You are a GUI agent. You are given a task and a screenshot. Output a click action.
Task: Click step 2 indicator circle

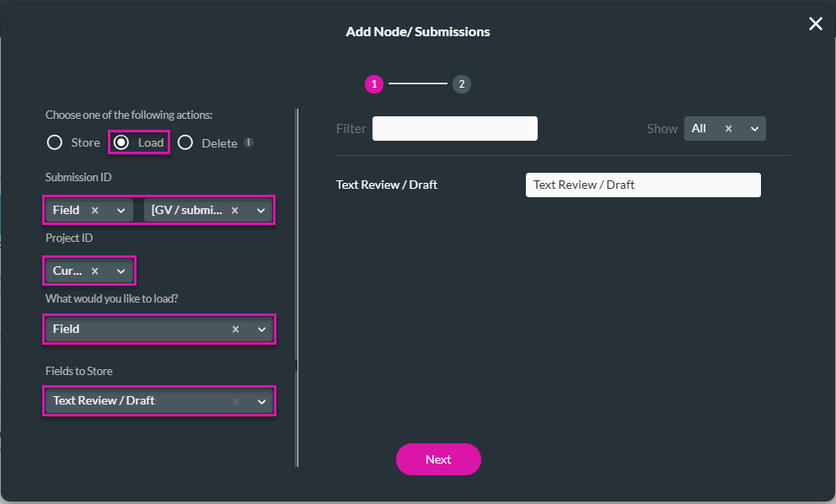462,84
